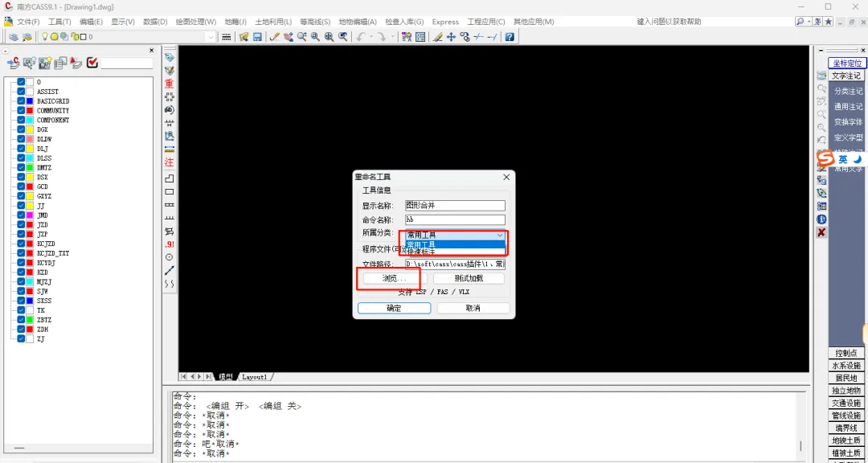This screenshot has height=463, width=868.
Task: Click the layer-to-C import icon
Action: point(14,64)
